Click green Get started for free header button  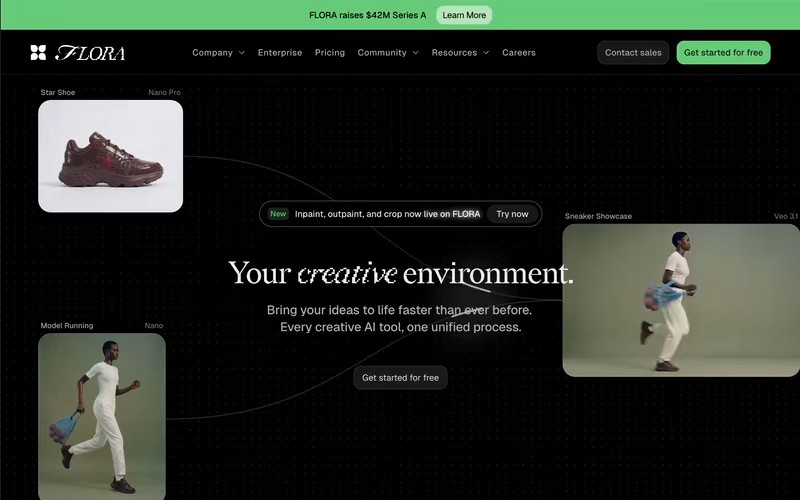coord(723,53)
